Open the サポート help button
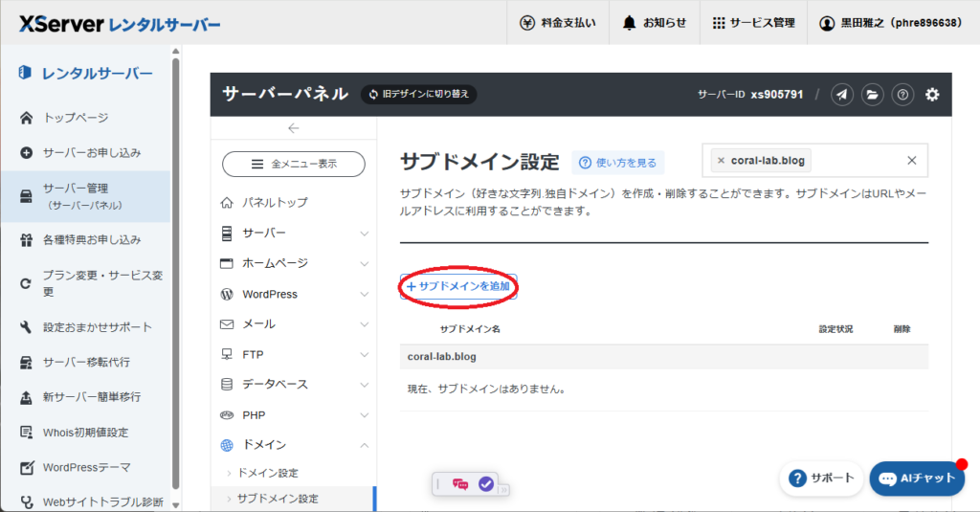Image resolution: width=980 pixels, height=512 pixels. click(x=821, y=479)
